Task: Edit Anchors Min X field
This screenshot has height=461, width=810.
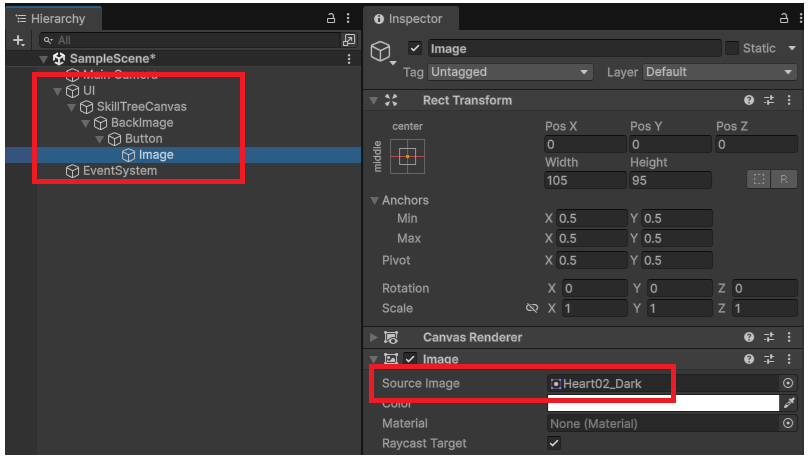Action: (592, 218)
